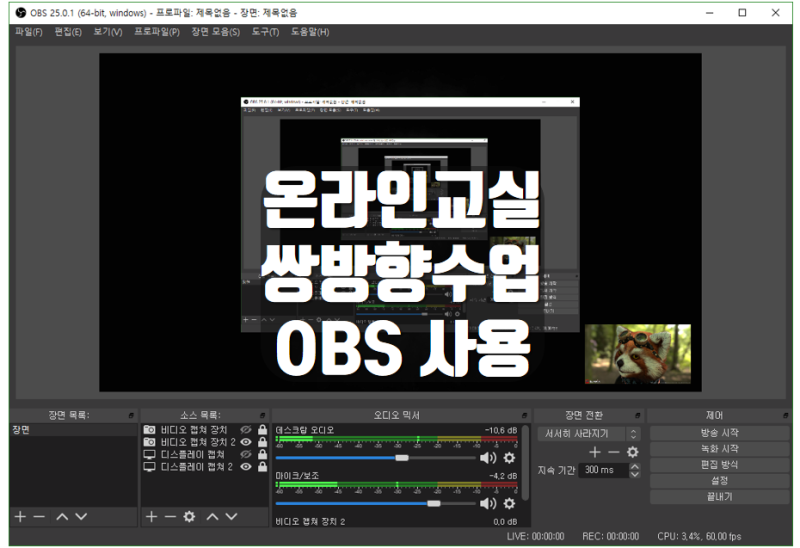
Task: Click 방송 시작 to start streaming
Action: [719, 433]
